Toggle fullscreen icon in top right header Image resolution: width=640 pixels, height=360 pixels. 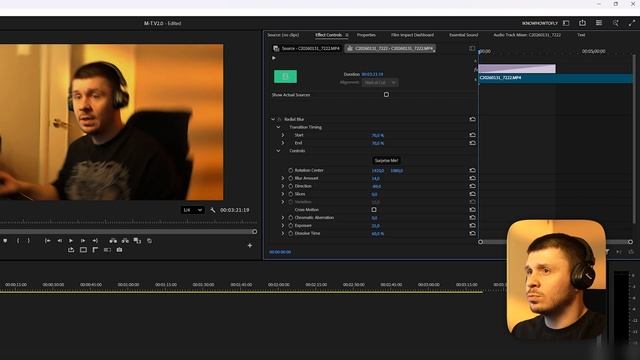[x=631, y=23]
